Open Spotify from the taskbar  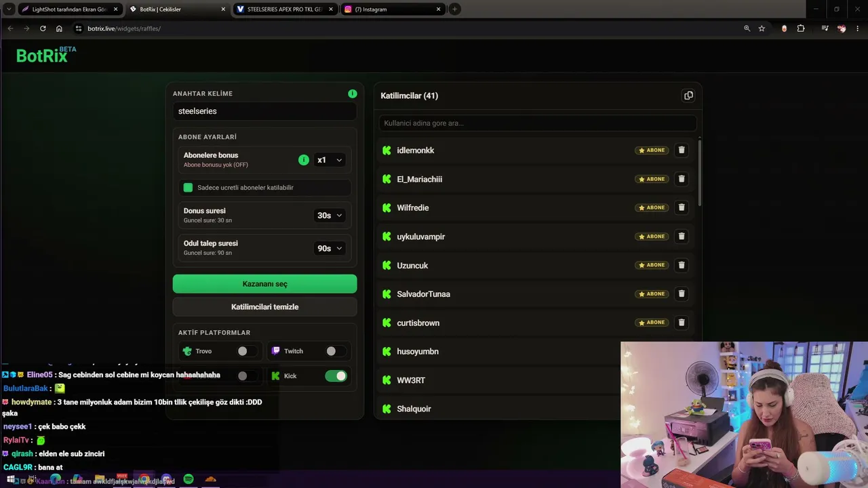coord(189,479)
